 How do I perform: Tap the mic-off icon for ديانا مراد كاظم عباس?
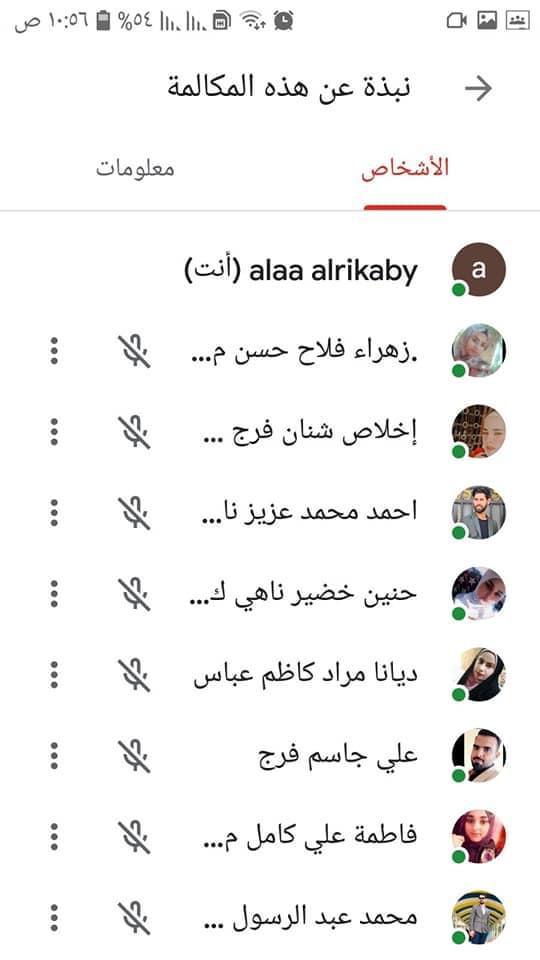[x=134, y=675]
